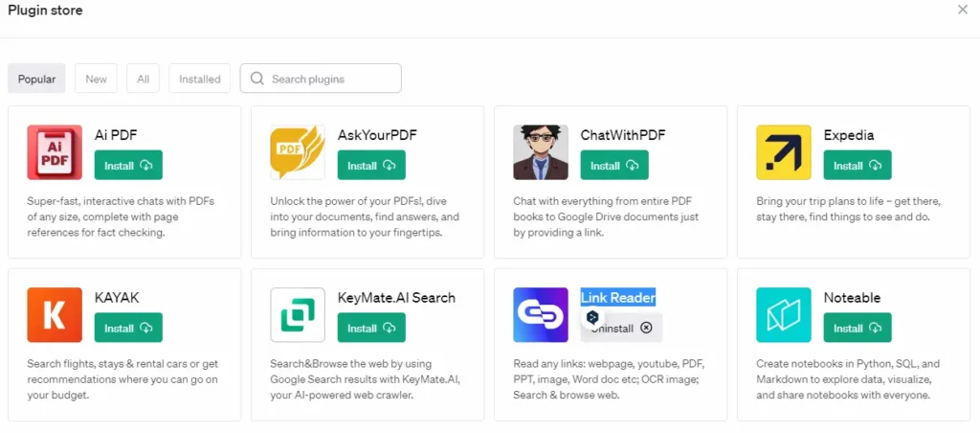Install the KAYAK plugin
The height and width of the screenshot is (433, 980).
coord(128,328)
